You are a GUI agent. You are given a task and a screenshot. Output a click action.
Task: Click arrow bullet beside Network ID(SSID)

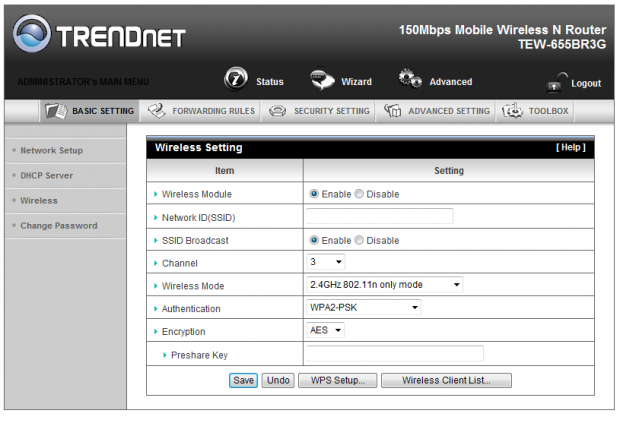point(155,217)
